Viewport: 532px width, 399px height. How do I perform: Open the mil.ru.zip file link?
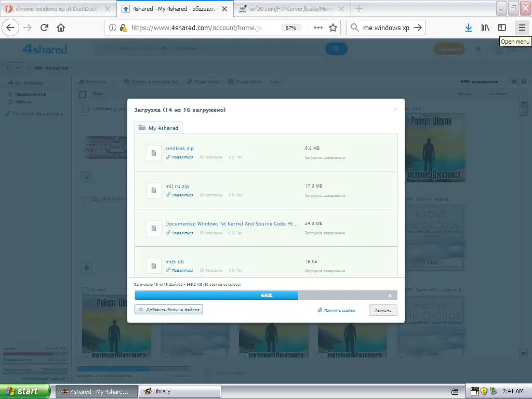177,187
